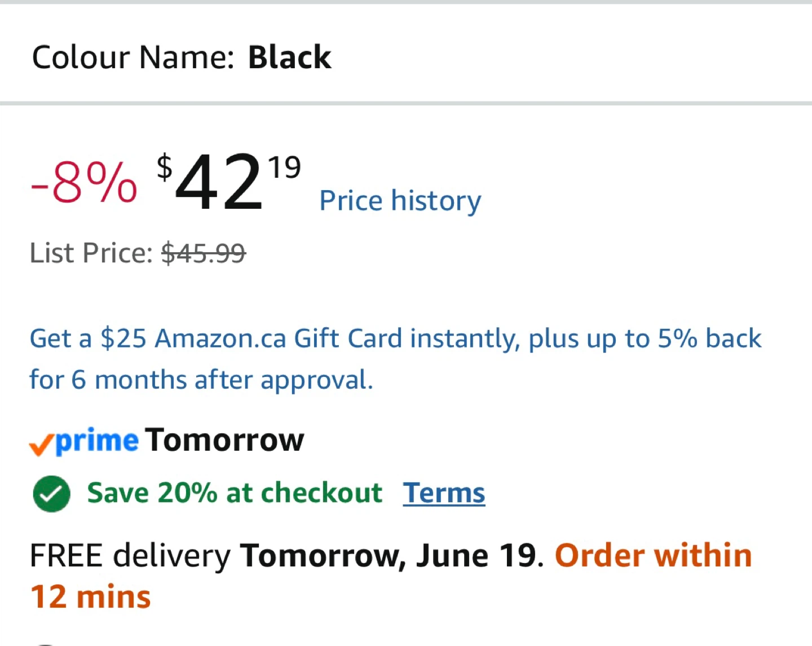The width and height of the screenshot is (812, 646).
Task: Tap the Prime checkmark logo
Action: (83, 441)
